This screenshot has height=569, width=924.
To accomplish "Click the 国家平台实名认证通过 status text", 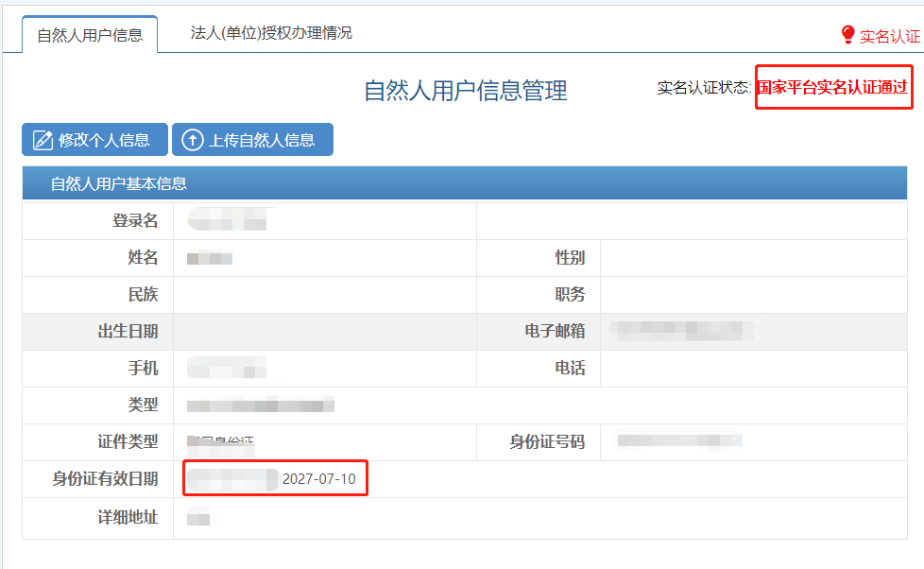I will point(832,87).
